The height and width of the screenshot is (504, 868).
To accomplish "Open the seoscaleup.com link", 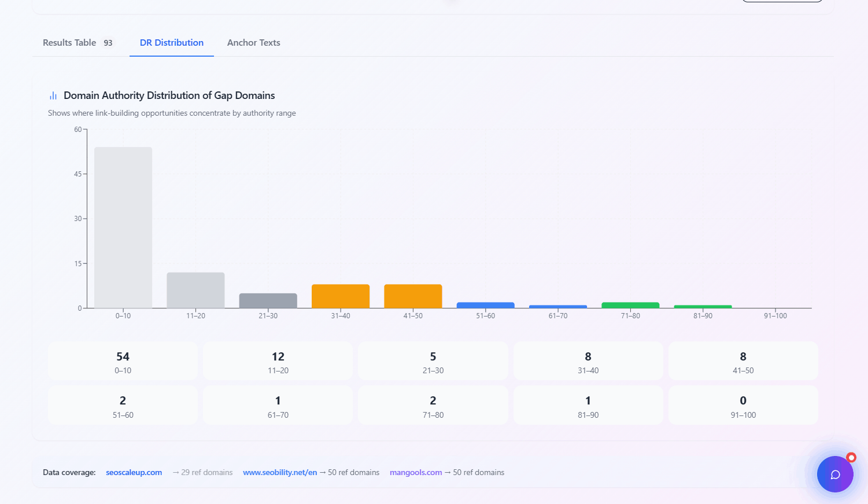I will (134, 472).
